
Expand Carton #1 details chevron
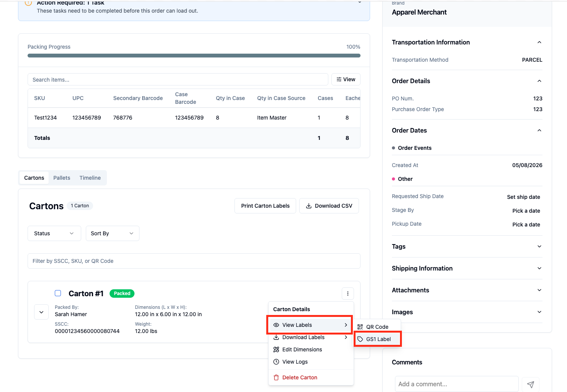coord(41,312)
